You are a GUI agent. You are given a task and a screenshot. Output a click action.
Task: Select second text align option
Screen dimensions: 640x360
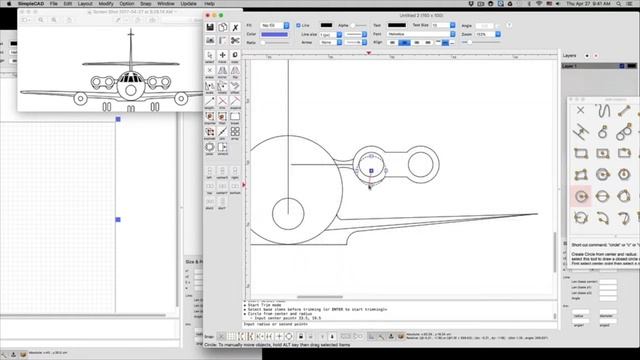404,42
